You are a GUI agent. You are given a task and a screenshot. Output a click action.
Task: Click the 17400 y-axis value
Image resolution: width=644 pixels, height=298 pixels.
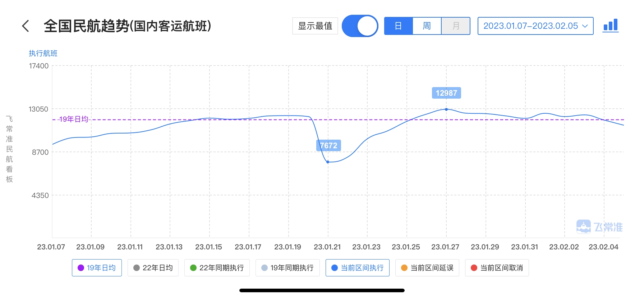[39, 66]
